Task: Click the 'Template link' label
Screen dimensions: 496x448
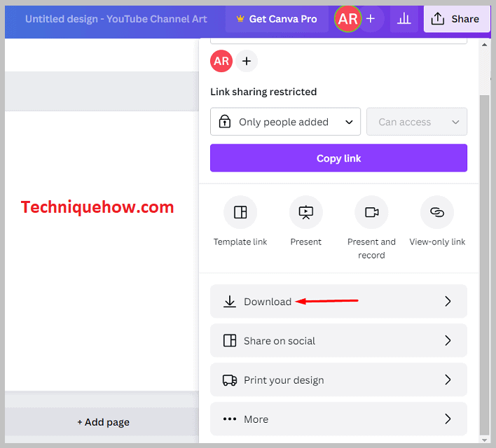Action: pyautogui.click(x=240, y=242)
